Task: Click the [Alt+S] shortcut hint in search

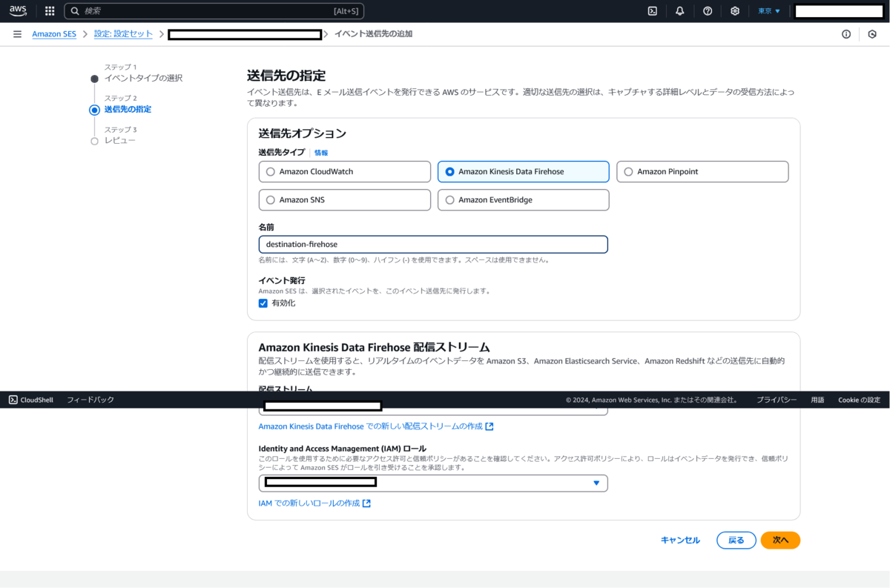Action: click(346, 11)
